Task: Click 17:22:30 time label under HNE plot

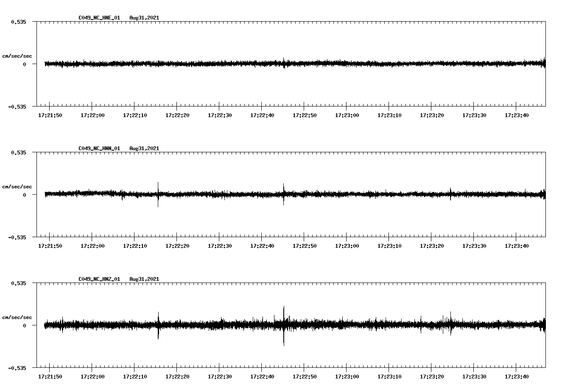Action: tap(220, 115)
